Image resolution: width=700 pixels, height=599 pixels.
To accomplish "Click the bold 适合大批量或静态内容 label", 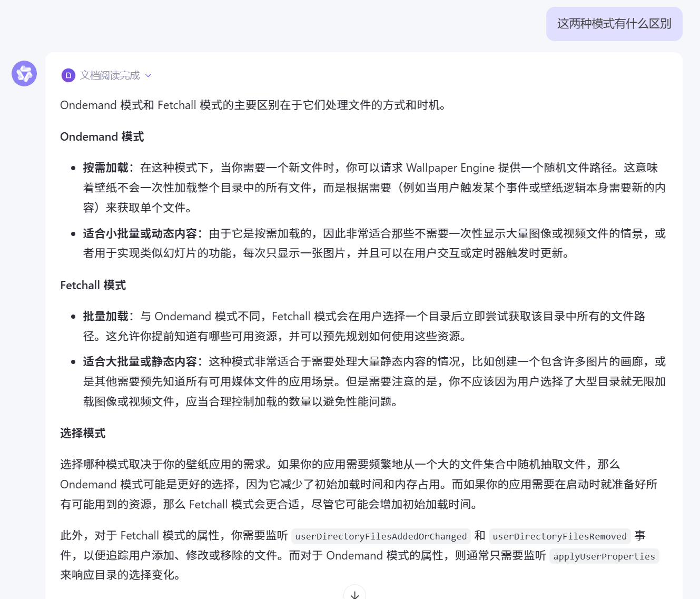I will [140, 362].
